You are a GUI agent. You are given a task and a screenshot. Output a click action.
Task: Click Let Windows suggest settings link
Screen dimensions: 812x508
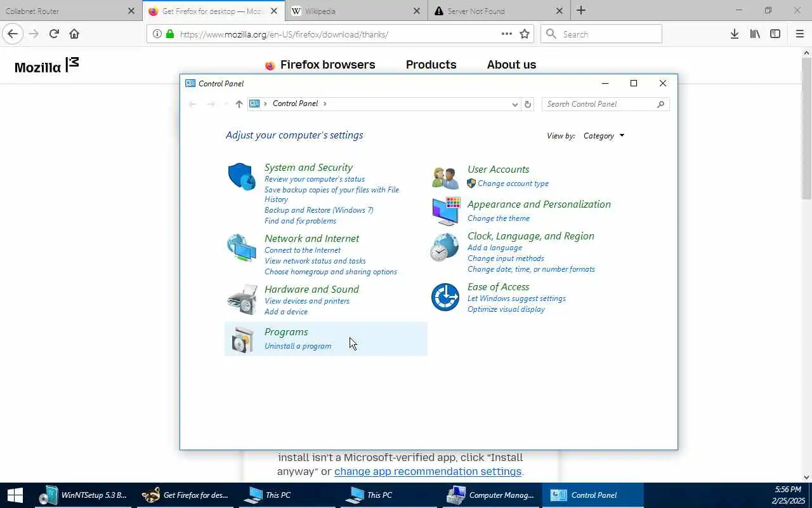(516, 298)
